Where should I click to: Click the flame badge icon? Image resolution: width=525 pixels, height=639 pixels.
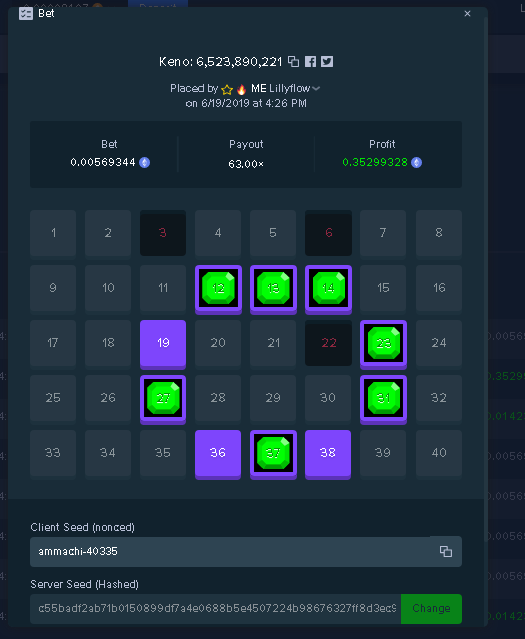point(241,89)
